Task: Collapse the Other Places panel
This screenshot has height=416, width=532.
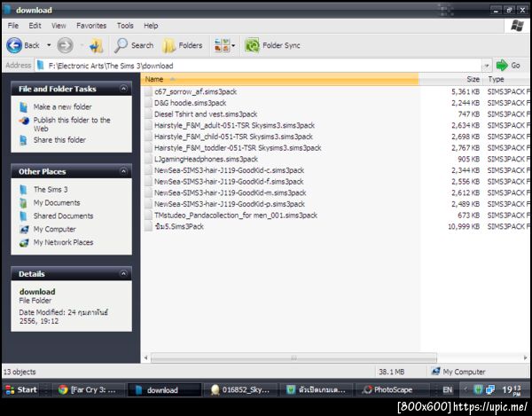Action: tap(123, 171)
